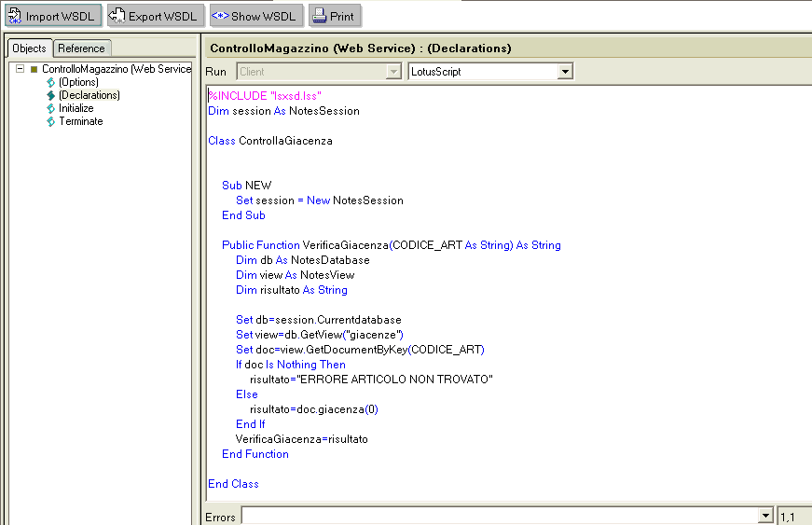The height and width of the screenshot is (525, 812).
Task: Click the End Sub line
Action: 243,215
